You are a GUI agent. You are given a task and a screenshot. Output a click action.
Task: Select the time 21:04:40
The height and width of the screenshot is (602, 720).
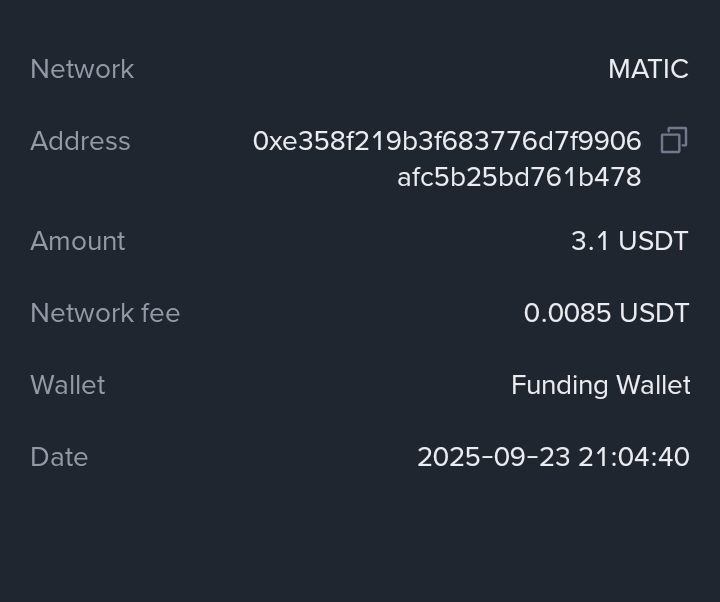[x=634, y=457]
